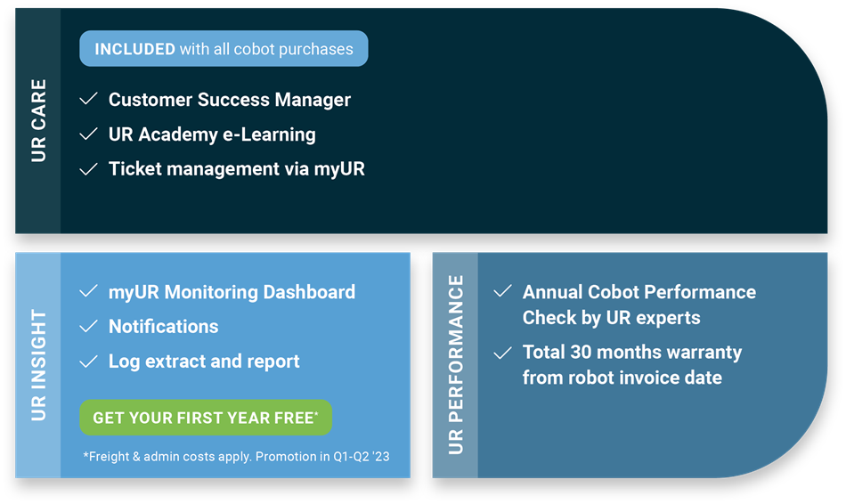Click checkmark beside Ticket management via myUR

pyautogui.click(x=88, y=169)
